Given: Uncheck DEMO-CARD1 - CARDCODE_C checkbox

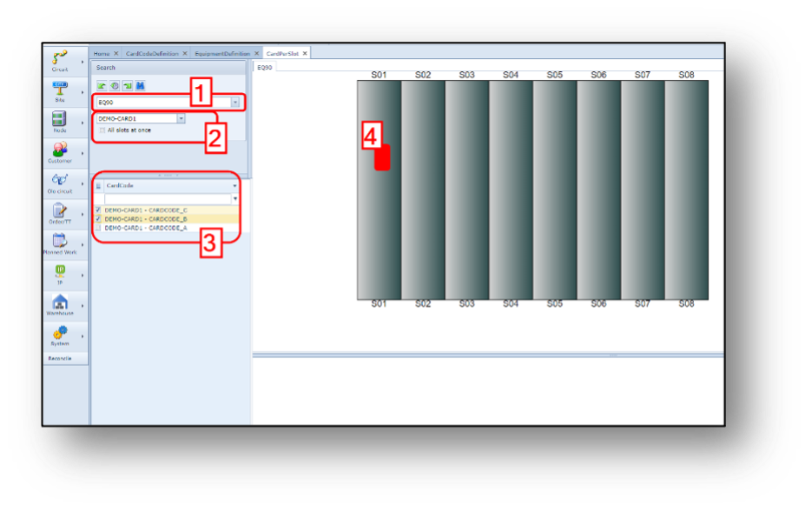Looking at the screenshot, I should tap(98, 210).
